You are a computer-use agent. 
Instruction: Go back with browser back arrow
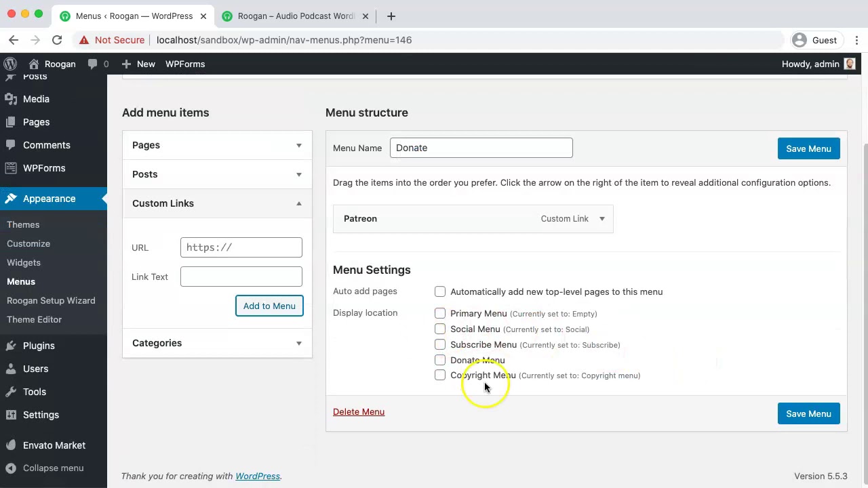14,40
